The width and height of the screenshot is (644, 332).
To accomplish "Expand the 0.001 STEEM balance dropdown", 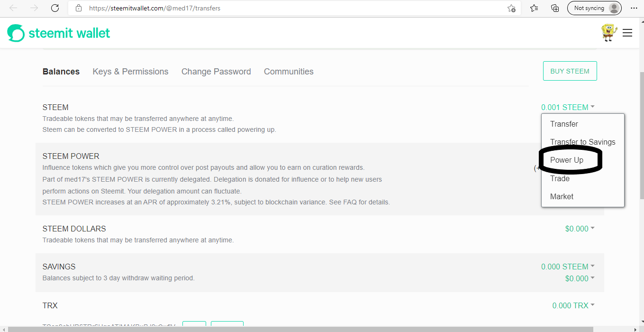I will (568, 107).
